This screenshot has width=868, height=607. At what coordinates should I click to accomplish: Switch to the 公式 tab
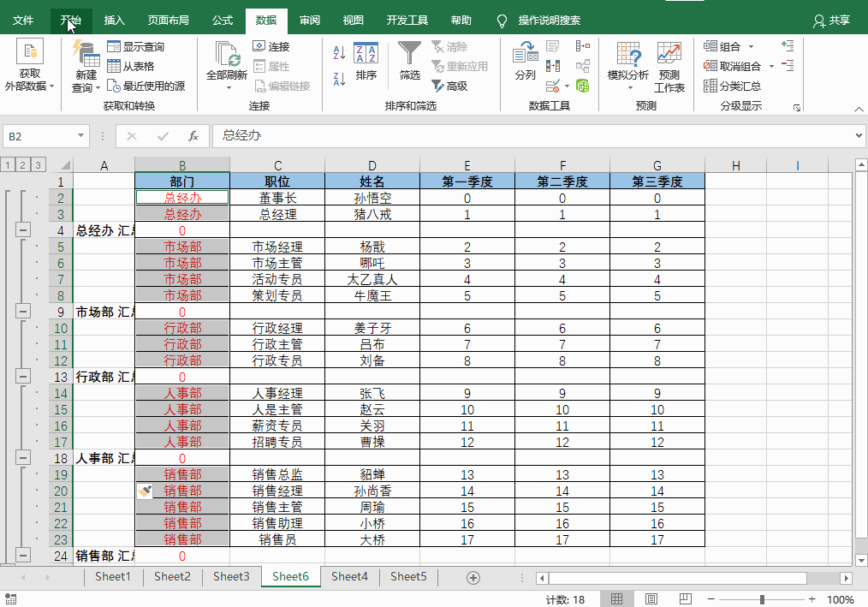pyautogui.click(x=223, y=21)
